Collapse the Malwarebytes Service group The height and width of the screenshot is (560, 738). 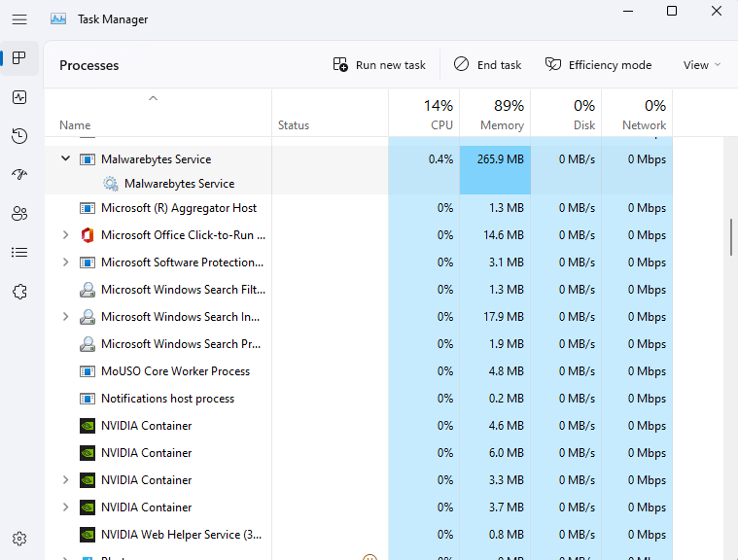(65, 158)
